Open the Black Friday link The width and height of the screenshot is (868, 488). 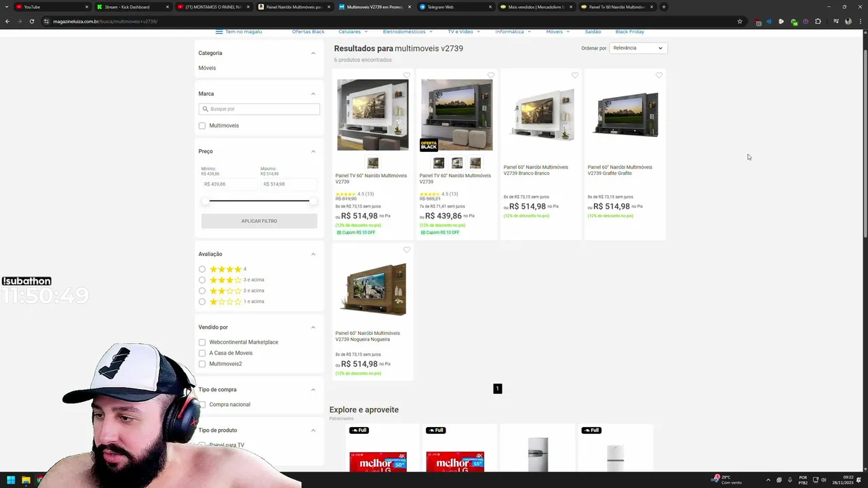(629, 32)
